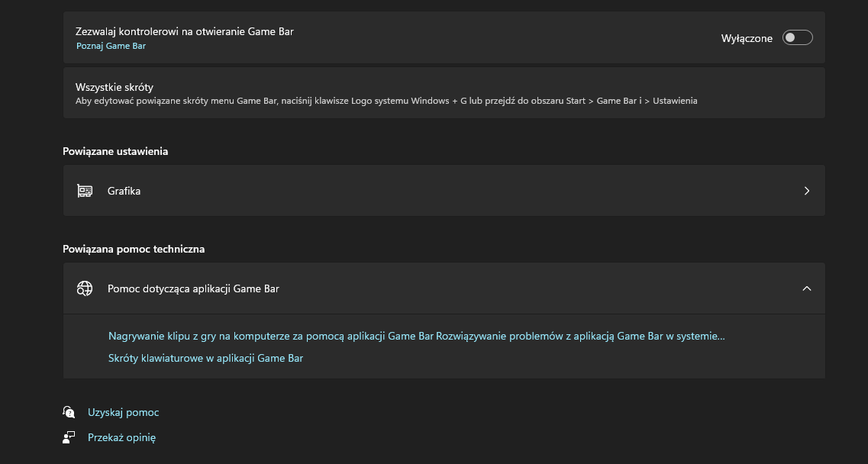
Task: Open Nagrywanie klipu z gry help link
Action: [271, 336]
